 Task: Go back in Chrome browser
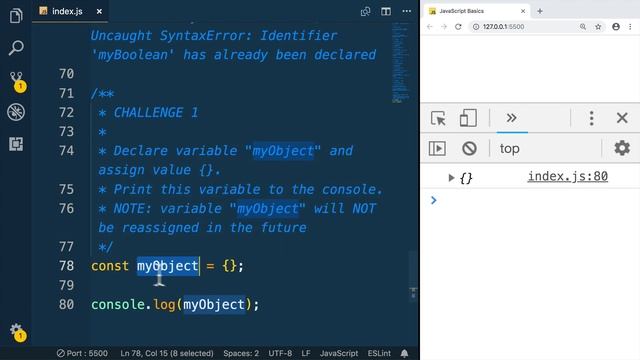tap(430, 27)
